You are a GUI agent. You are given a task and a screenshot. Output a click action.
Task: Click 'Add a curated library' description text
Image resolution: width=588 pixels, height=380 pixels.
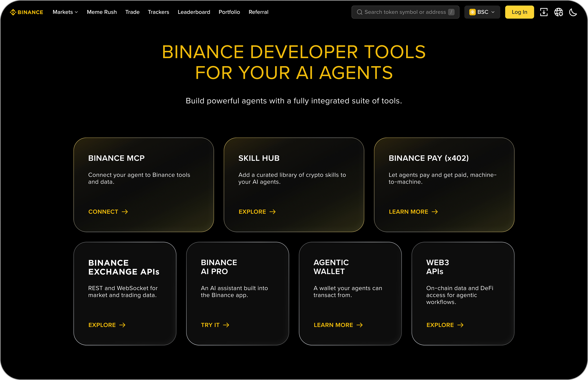click(x=292, y=178)
